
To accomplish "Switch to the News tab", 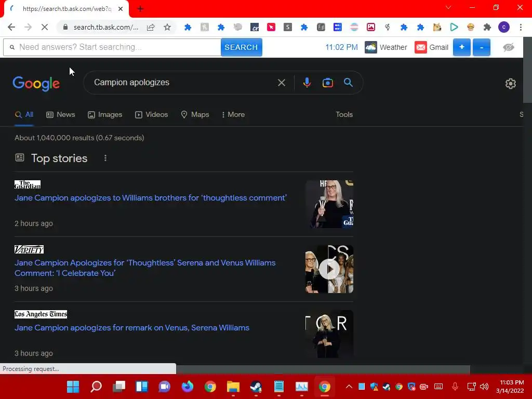I will (x=61, y=115).
